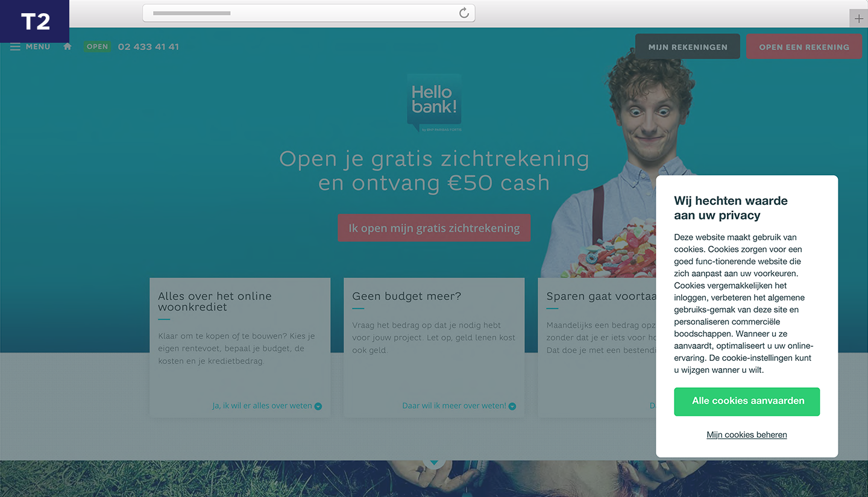Viewport: 868px width, 497px height.
Task: Follow 'Daar wil ik meer over weten!' link
Action: pos(454,406)
